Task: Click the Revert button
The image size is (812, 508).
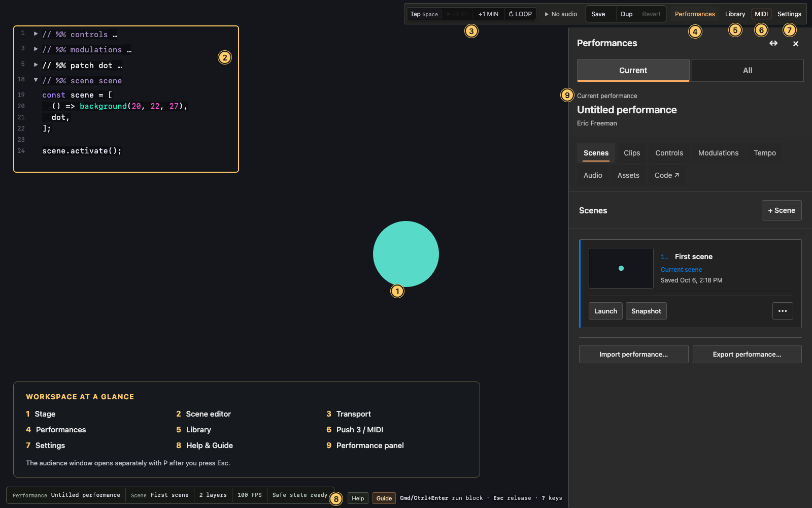Action: click(651, 14)
